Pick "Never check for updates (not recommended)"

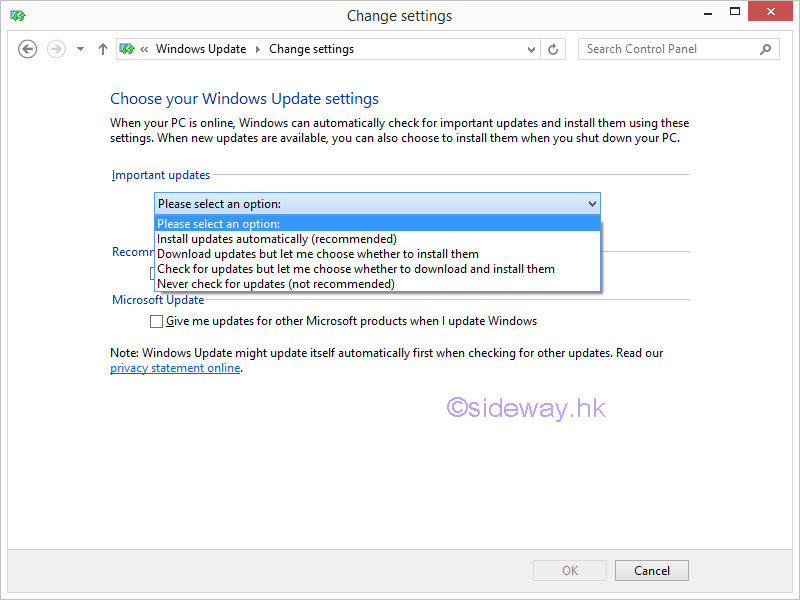[276, 284]
